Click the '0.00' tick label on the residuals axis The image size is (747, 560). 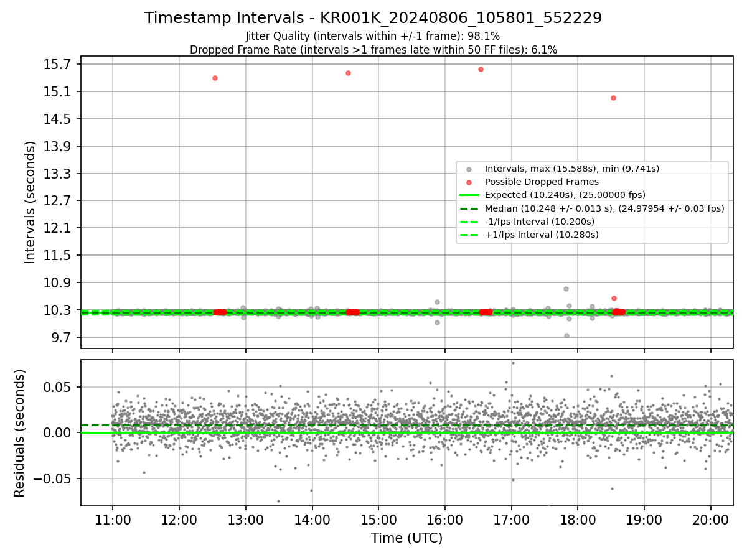[x=59, y=432]
